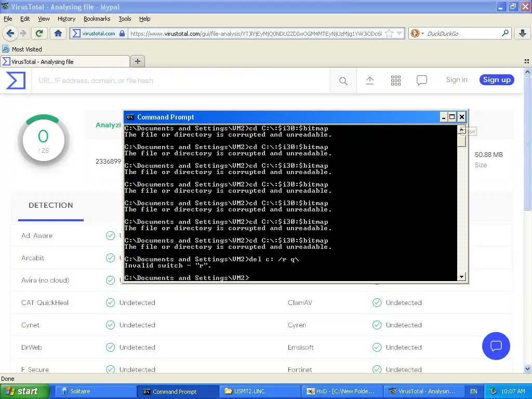Click the blue chat bubble floating button
The width and height of the screenshot is (532, 399).
[496, 345]
